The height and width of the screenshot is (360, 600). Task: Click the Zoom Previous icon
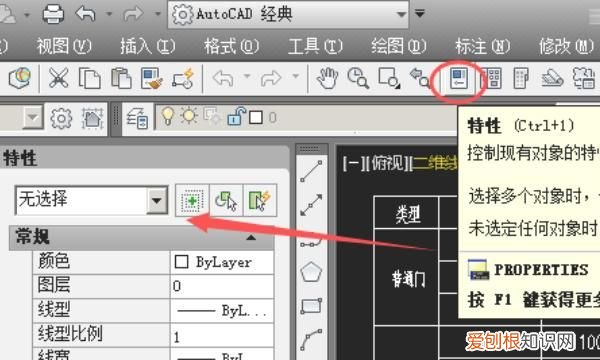point(420,78)
